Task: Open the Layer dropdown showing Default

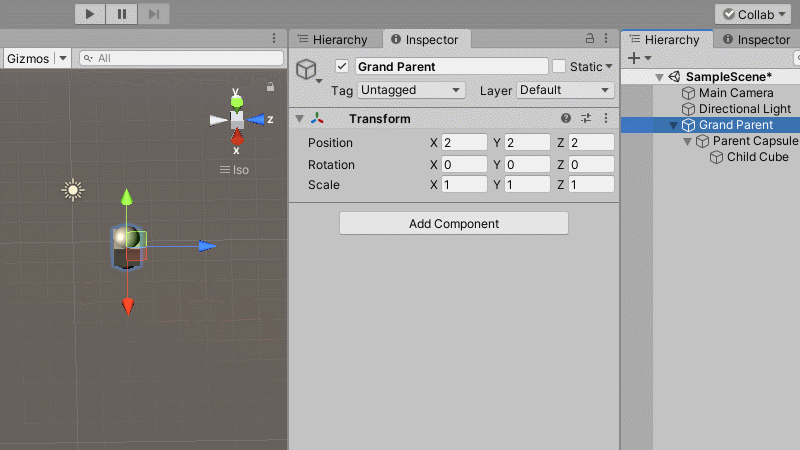Action: (565, 90)
